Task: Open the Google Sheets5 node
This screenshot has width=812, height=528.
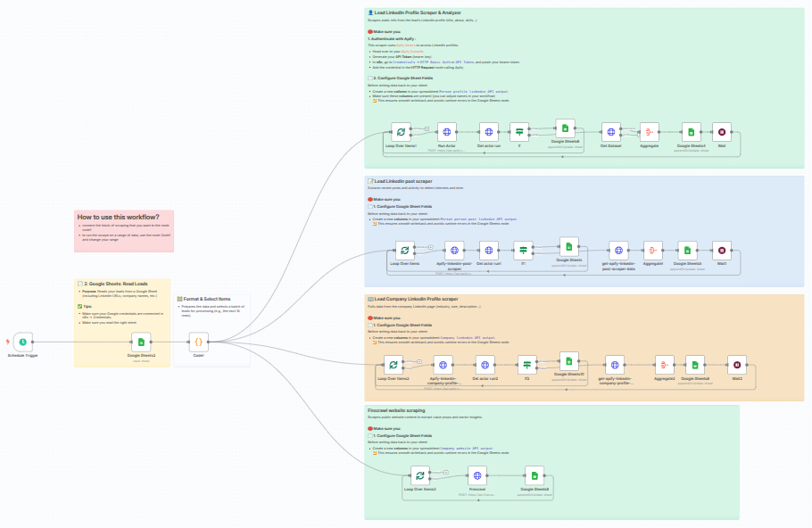Action: click(687, 251)
